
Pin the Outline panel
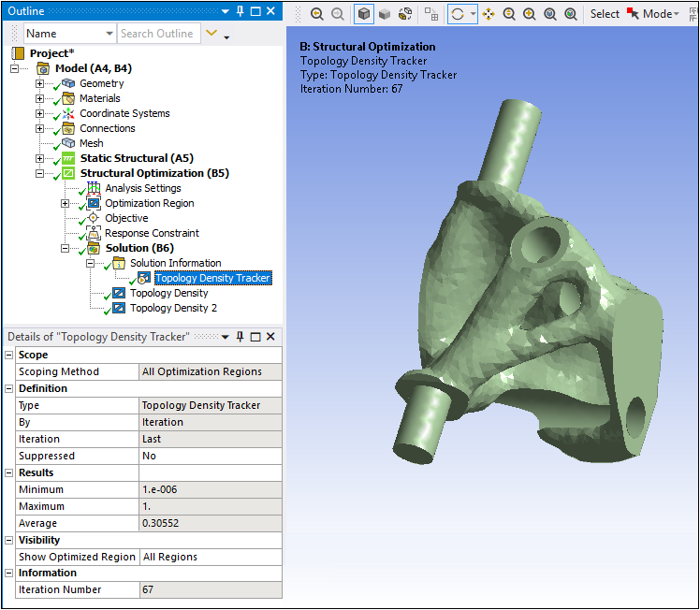[241, 10]
